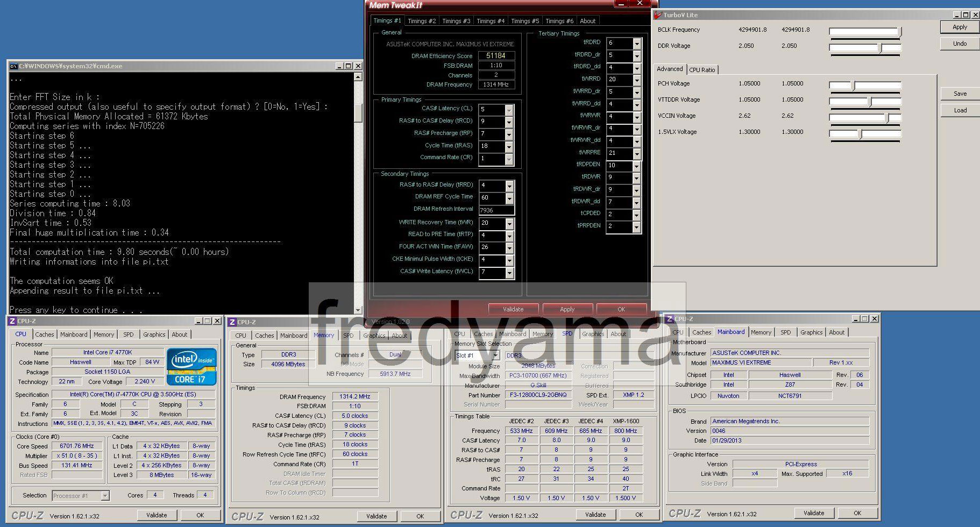Viewport: 980px width, 527px height.
Task: Expand the tWRRD timing dropdown
Action: [x=637, y=80]
